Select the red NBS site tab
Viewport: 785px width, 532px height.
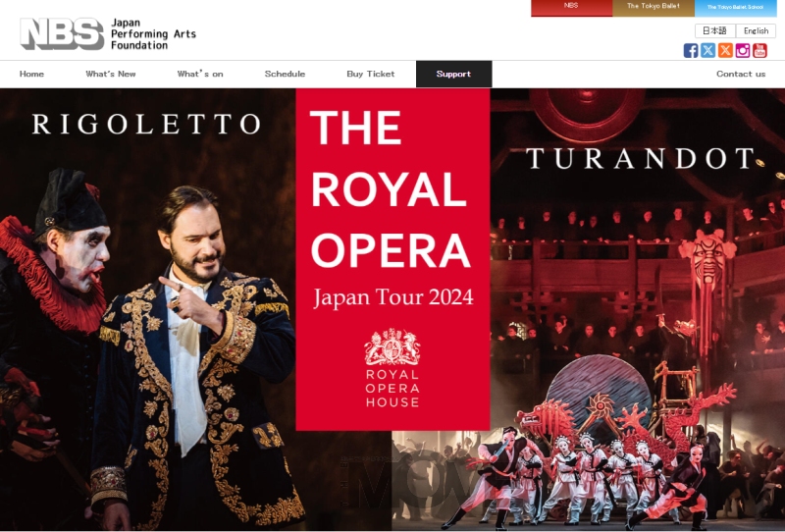coord(571,8)
